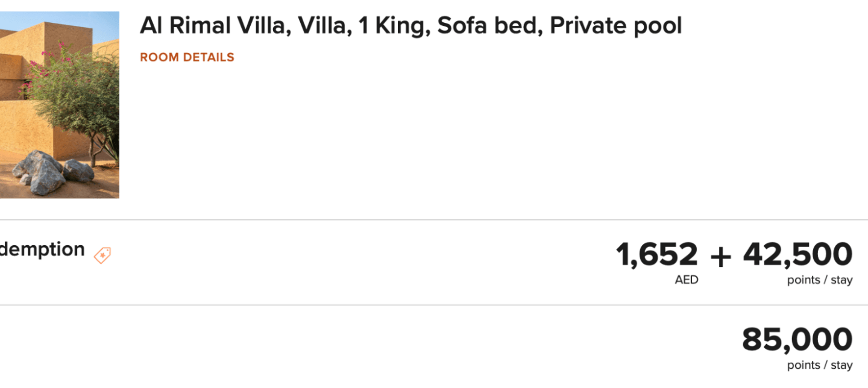Click points / stay label under 42,500
The height and width of the screenshot is (388, 868).
click(x=819, y=280)
